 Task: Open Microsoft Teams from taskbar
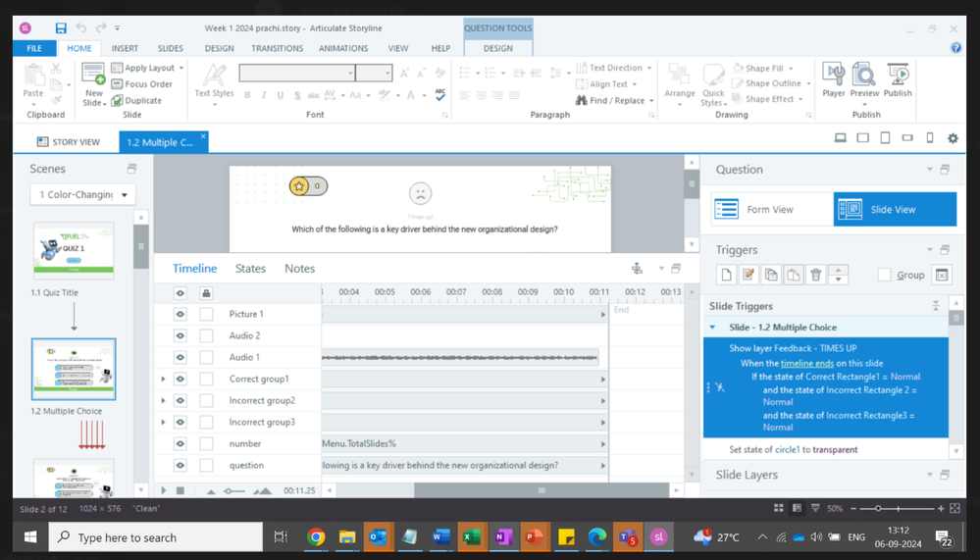click(628, 536)
